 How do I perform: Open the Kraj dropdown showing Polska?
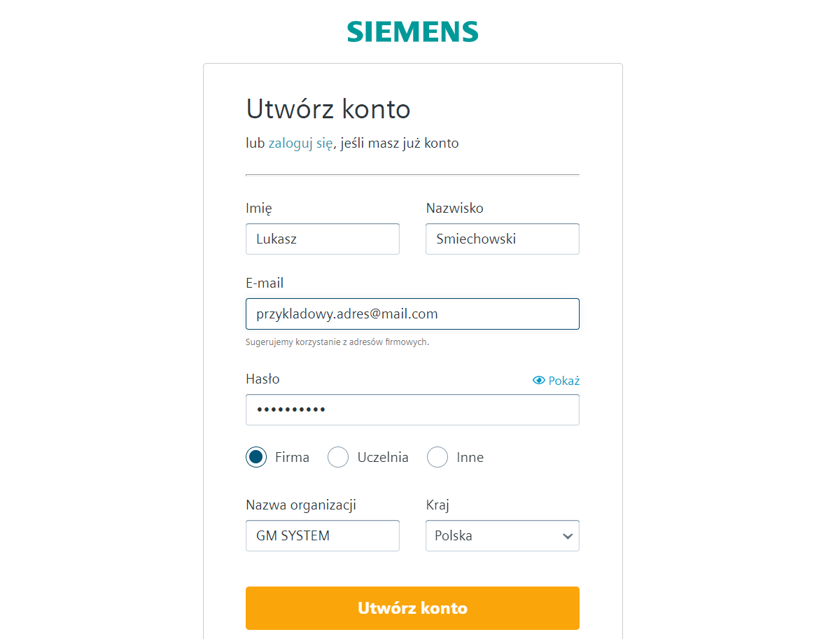tap(503, 536)
